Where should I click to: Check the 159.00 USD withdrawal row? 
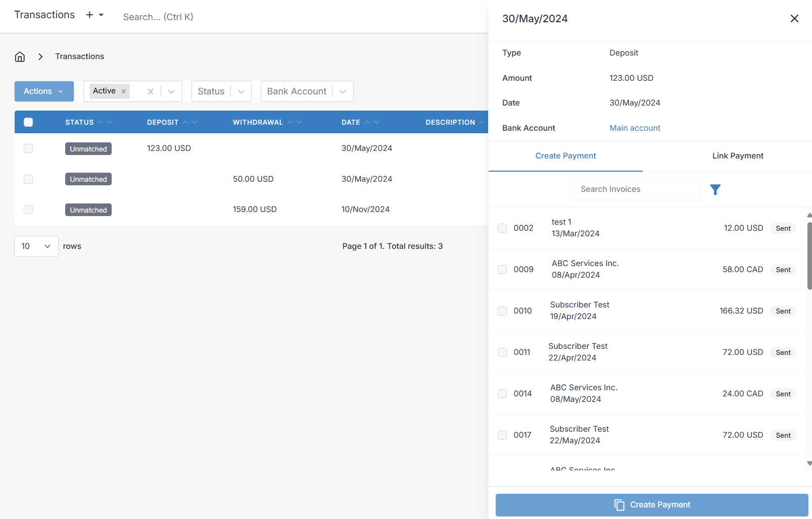click(28, 210)
